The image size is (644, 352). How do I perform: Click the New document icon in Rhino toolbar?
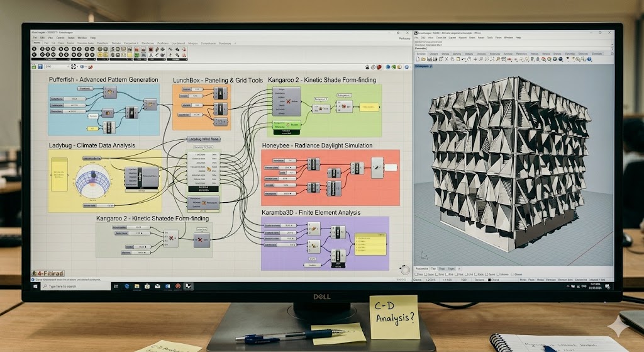tap(418, 59)
